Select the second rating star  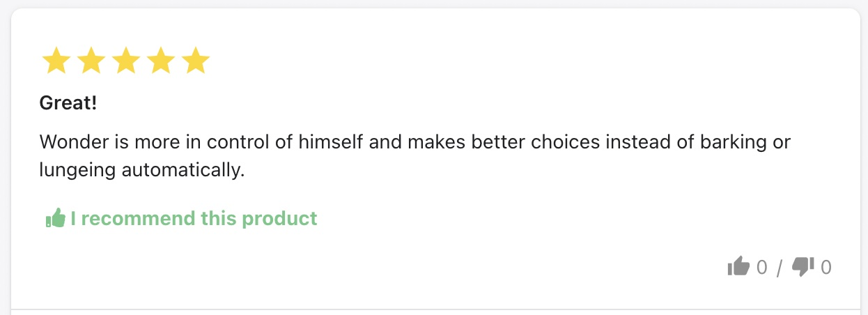(91, 61)
